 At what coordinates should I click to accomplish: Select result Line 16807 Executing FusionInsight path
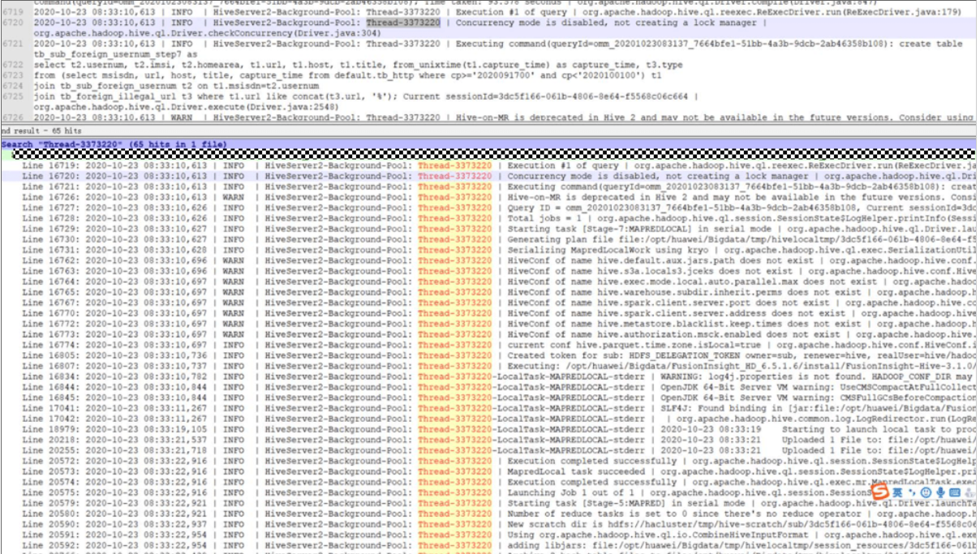(490, 366)
